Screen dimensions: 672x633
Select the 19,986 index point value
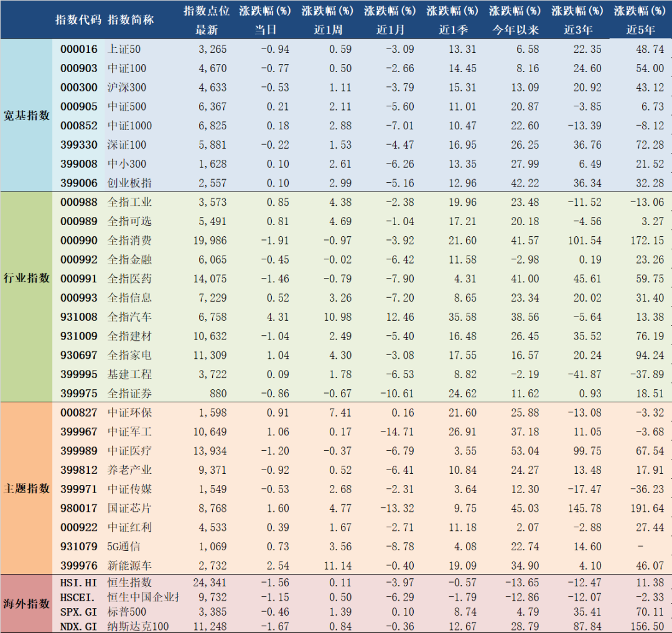coord(210,241)
